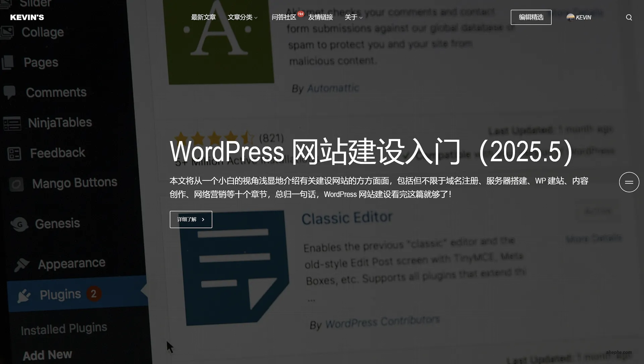Visit 问答社区 with the Hot badge

[283, 17]
